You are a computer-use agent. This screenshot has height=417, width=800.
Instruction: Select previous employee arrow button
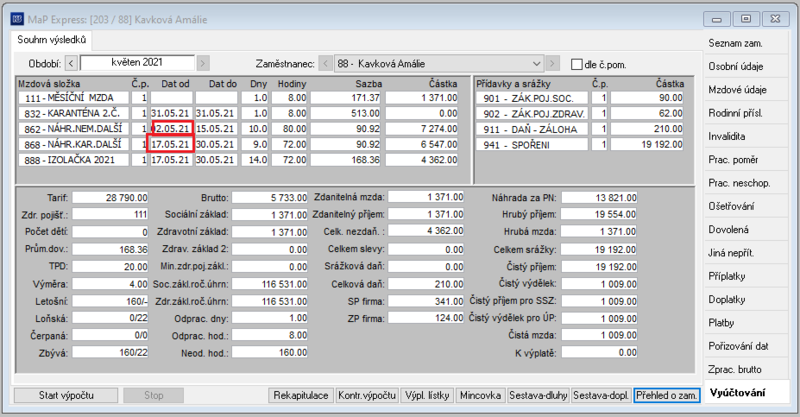pyautogui.click(x=326, y=64)
